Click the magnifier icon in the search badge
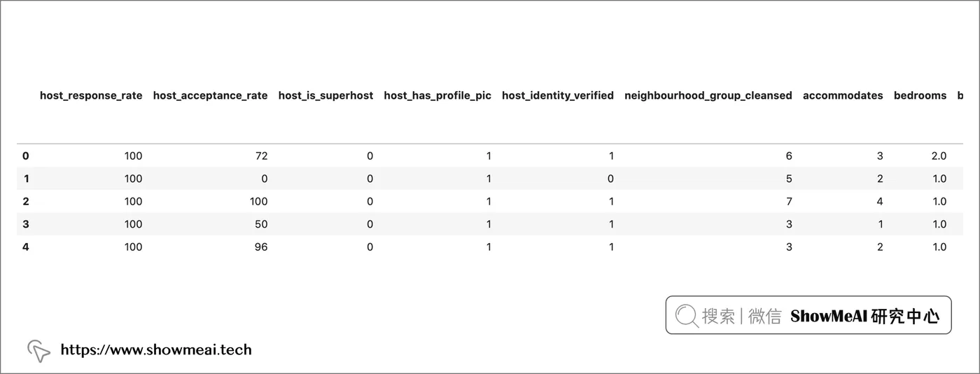The width and height of the screenshot is (980, 374). [x=687, y=317]
